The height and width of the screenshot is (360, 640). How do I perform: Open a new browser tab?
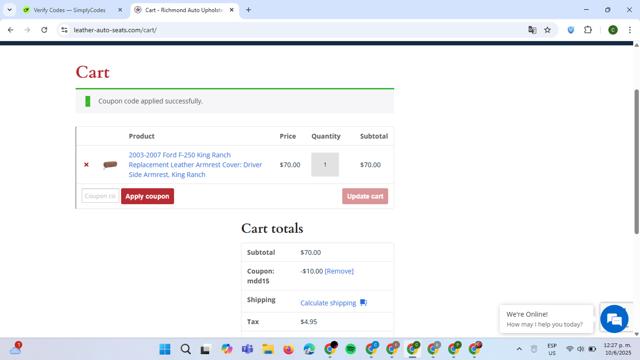tap(248, 10)
